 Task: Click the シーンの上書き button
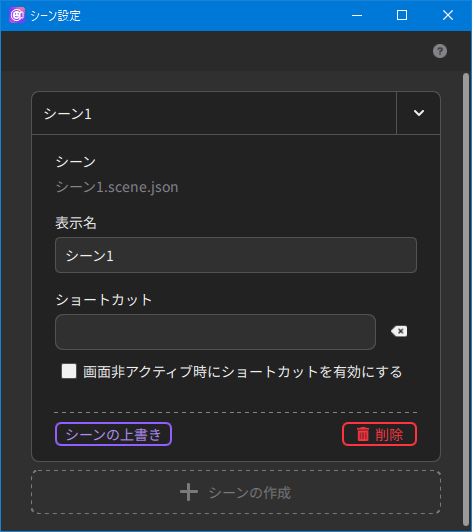pyautogui.click(x=114, y=434)
